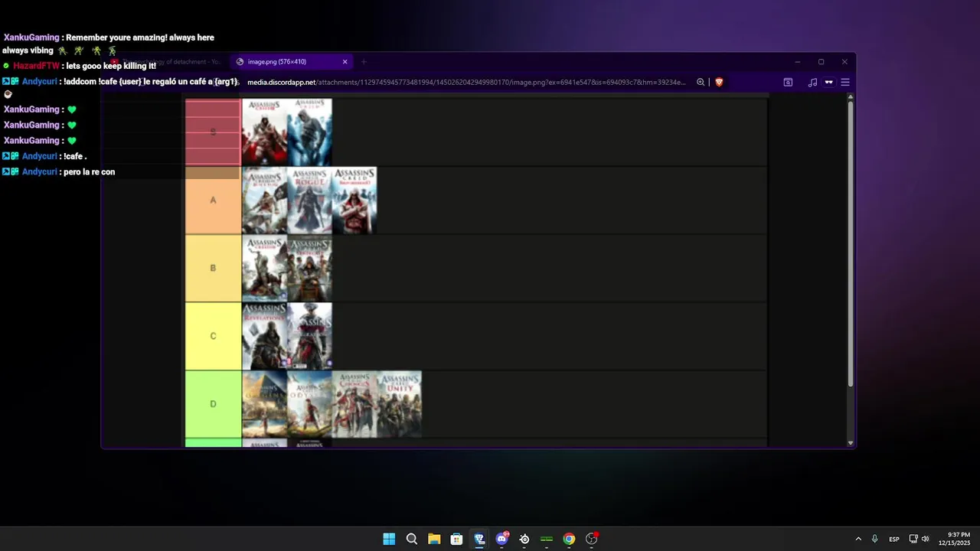This screenshot has height=551, width=980.
Task: Switch to the image.png (576×410) tab
Action: pos(291,62)
